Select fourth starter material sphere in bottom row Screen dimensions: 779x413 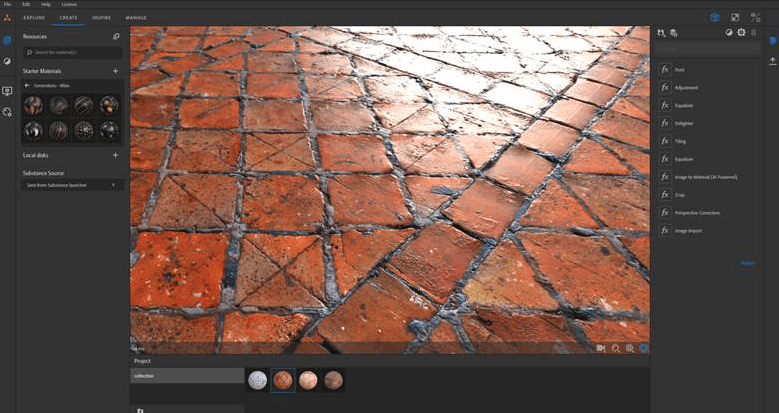point(109,130)
